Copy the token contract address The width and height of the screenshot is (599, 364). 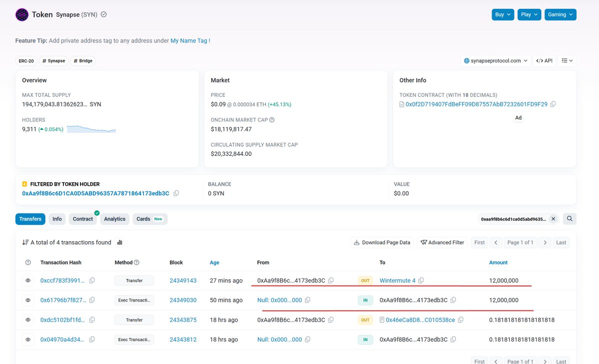click(553, 104)
